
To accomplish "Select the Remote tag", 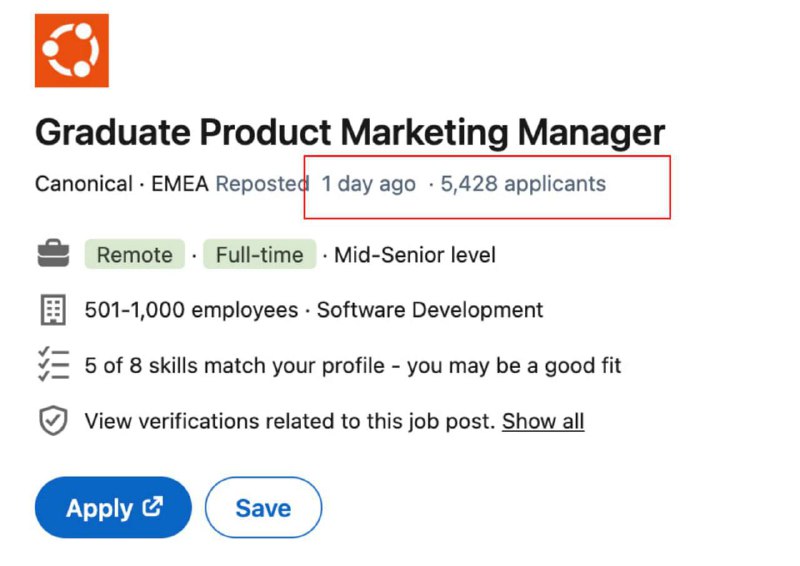I will [x=135, y=254].
